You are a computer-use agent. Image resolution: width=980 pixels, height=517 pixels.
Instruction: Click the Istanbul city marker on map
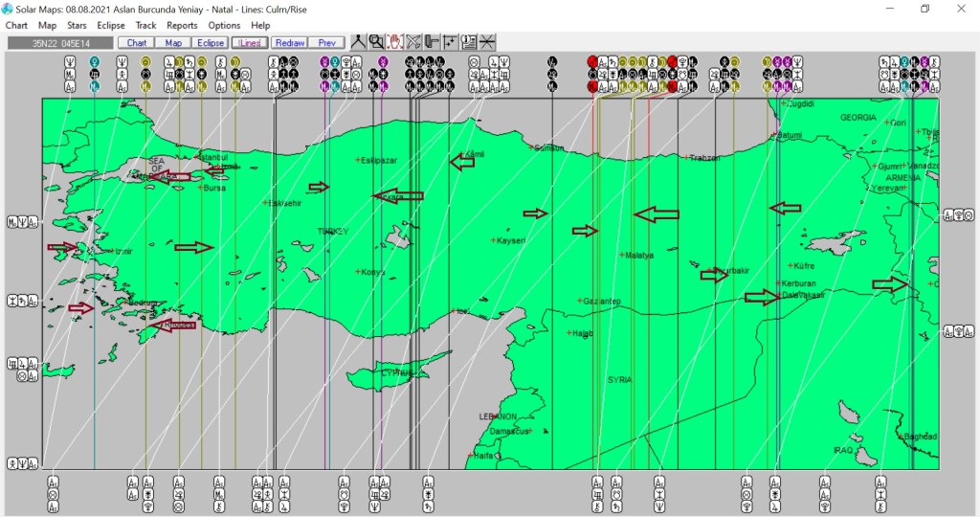[x=196, y=155]
